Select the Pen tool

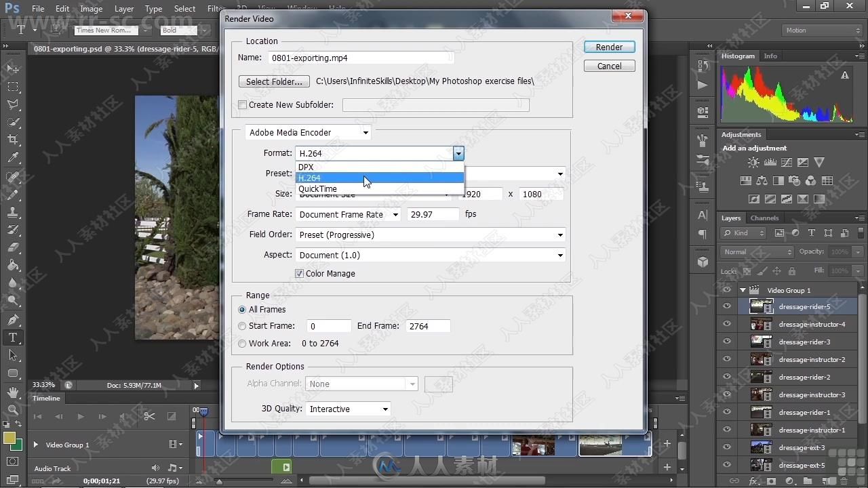pyautogui.click(x=13, y=319)
